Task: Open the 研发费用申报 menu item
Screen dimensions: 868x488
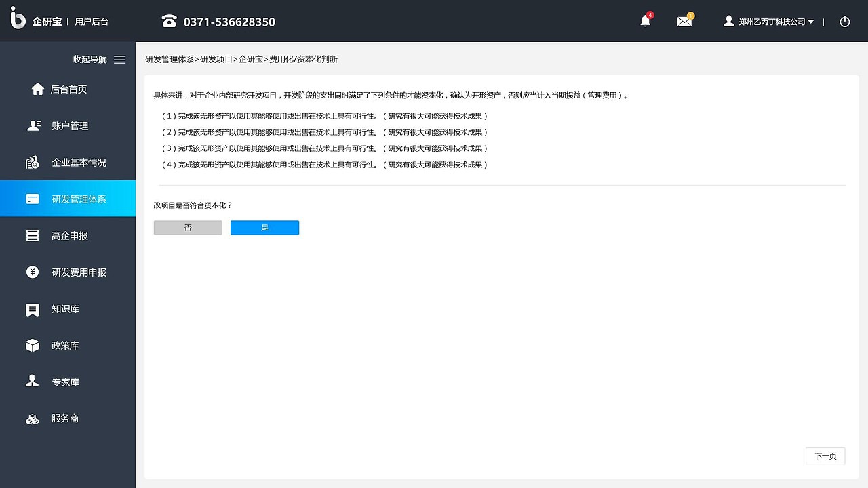Action: click(68, 272)
